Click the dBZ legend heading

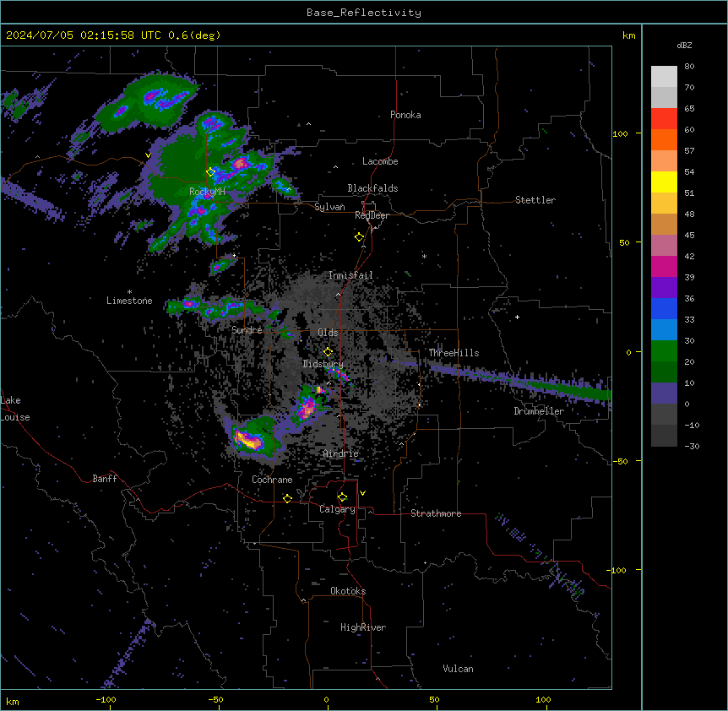pyautogui.click(x=684, y=45)
